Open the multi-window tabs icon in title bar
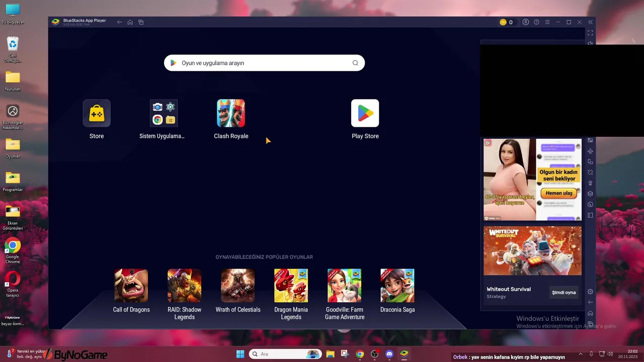 click(x=141, y=22)
